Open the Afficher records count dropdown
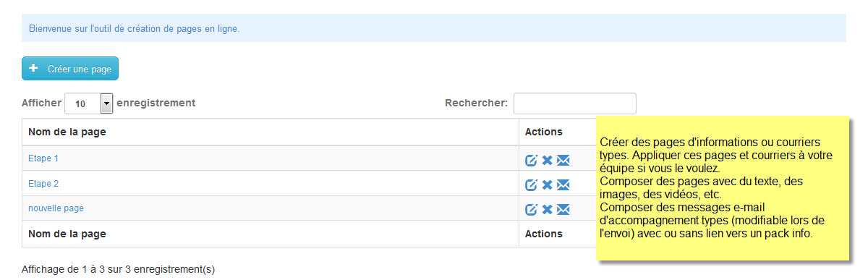 (x=89, y=103)
